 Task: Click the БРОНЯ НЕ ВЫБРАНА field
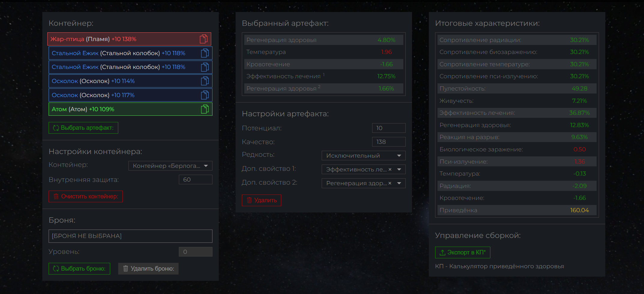click(x=131, y=236)
